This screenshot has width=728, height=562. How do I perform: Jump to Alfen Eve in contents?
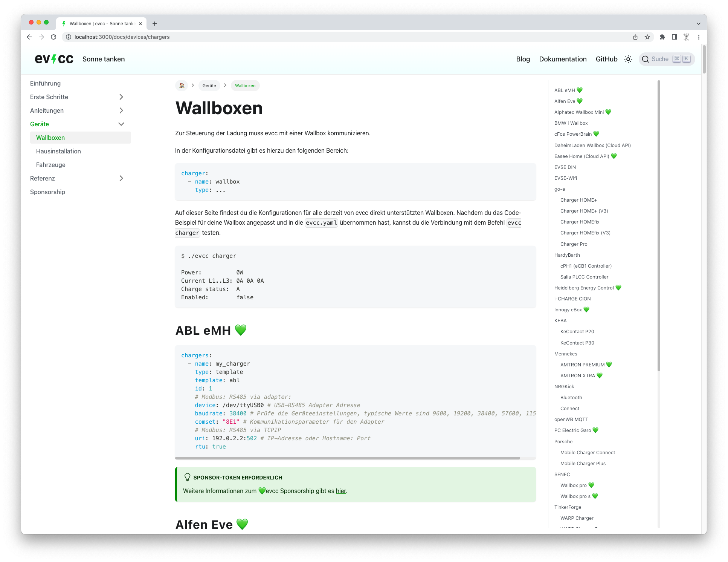[568, 101]
